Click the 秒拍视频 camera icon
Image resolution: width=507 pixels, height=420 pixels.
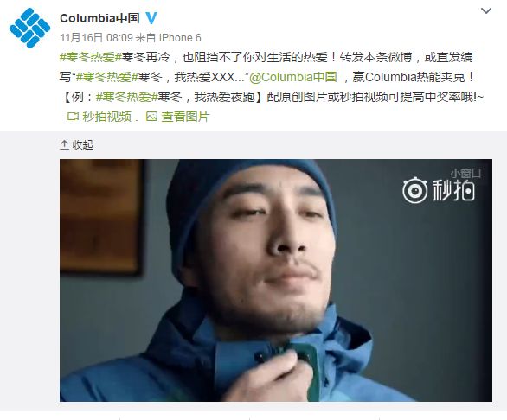pyautogui.click(x=73, y=117)
